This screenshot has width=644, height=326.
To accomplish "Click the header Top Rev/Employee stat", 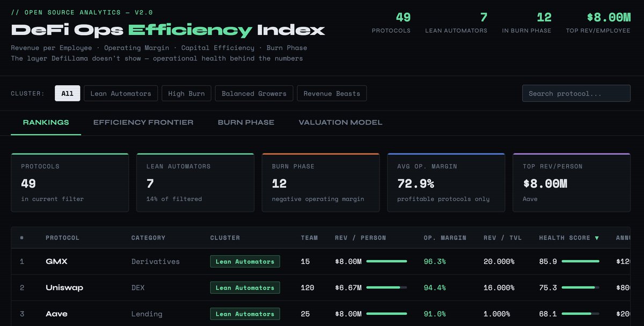I will click(x=598, y=23).
